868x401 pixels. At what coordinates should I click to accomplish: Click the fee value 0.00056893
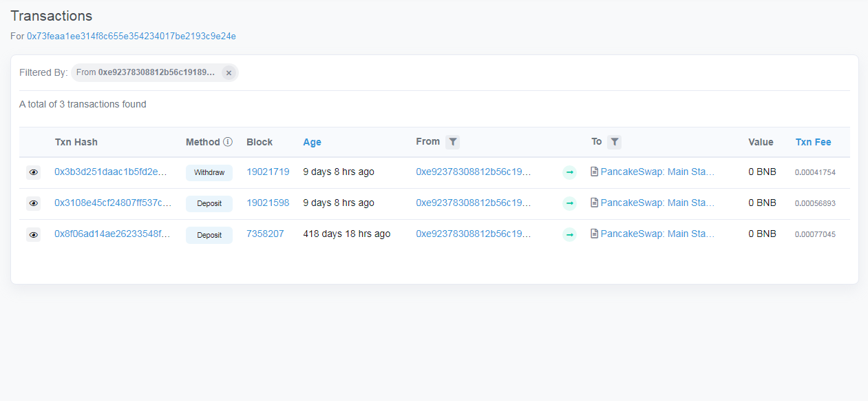[815, 203]
